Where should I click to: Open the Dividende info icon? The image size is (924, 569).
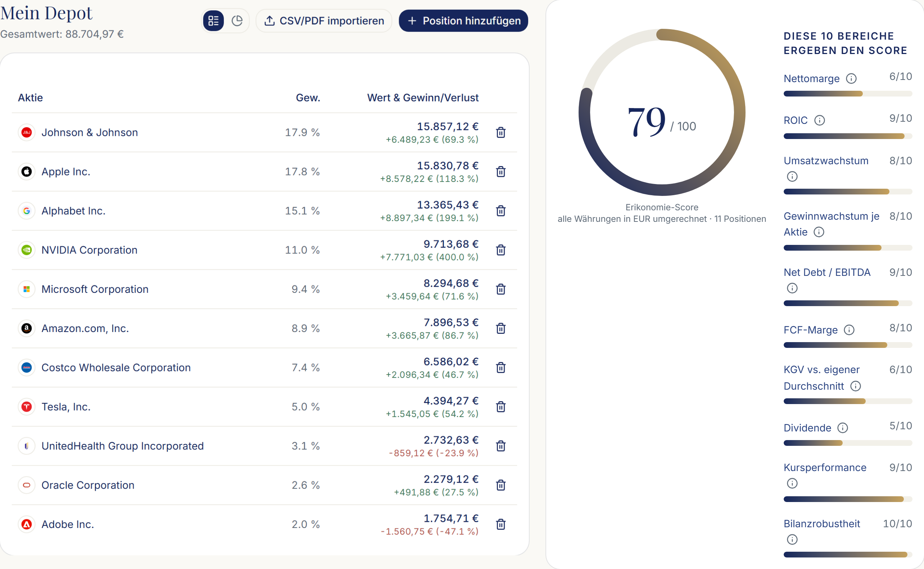(843, 428)
